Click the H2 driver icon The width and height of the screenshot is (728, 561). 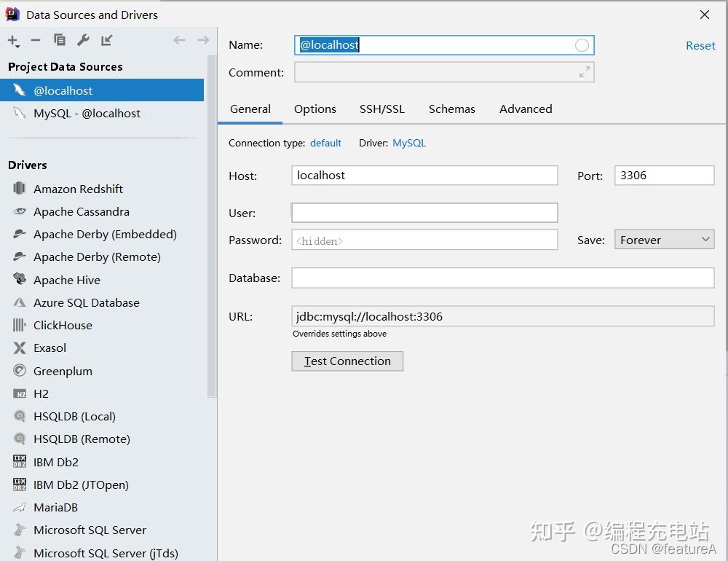20,393
